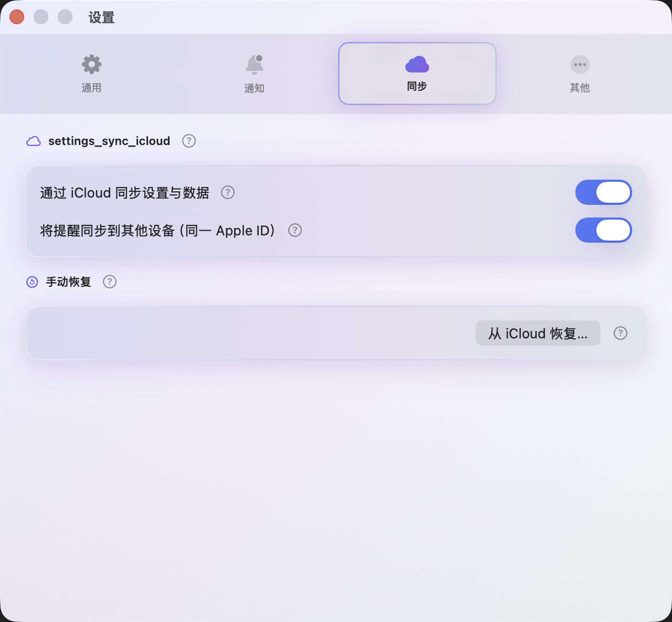
Task: Show help for iCloud 同步设置与数据 option
Action: pyautogui.click(x=228, y=192)
